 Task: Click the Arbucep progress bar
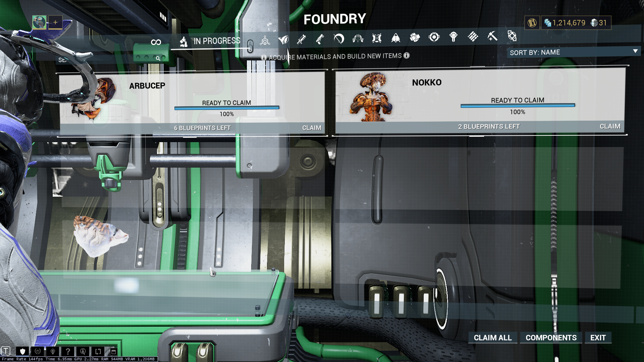tap(226, 108)
